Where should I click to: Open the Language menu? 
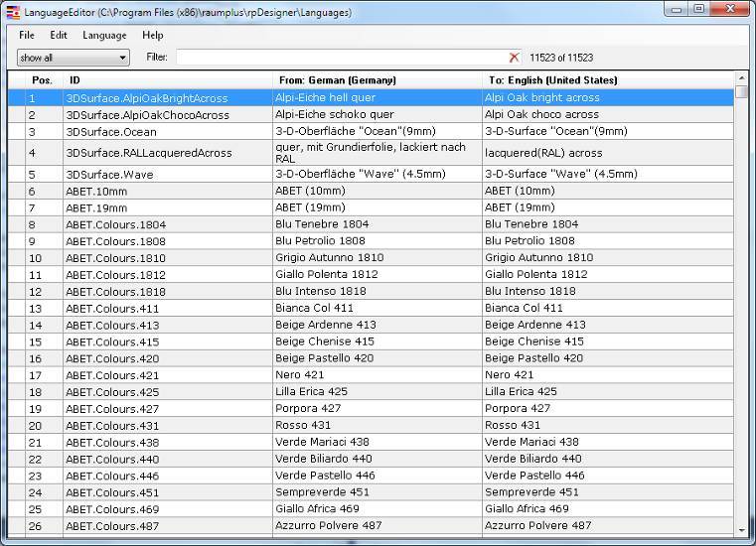104,35
